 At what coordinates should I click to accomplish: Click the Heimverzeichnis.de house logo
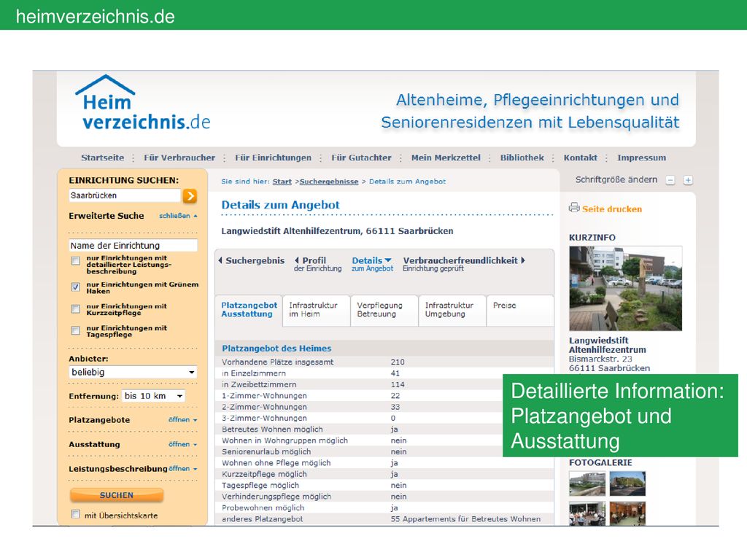click(x=142, y=102)
